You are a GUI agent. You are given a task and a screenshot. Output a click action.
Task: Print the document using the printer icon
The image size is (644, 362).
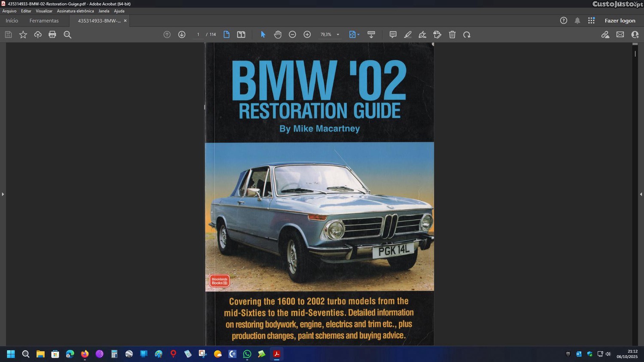(x=52, y=35)
